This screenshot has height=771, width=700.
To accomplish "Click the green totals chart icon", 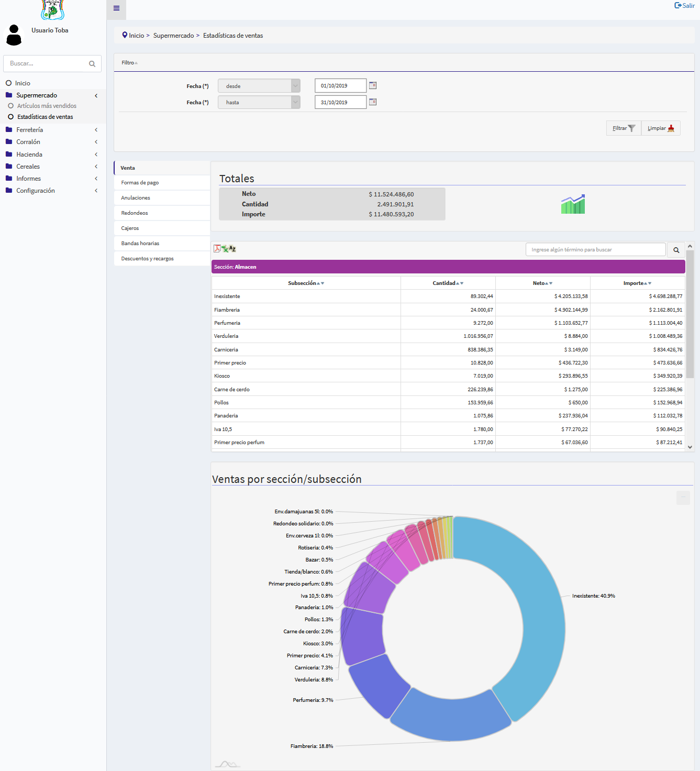I will (573, 204).
